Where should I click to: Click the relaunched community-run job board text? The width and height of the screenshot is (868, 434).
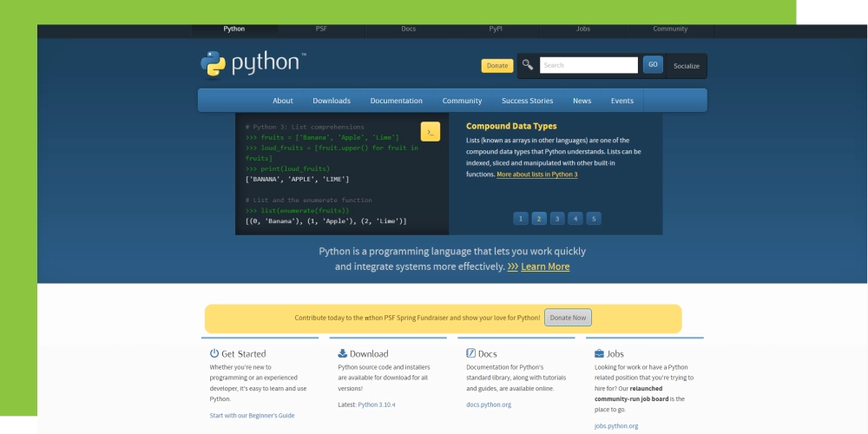(632, 393)
